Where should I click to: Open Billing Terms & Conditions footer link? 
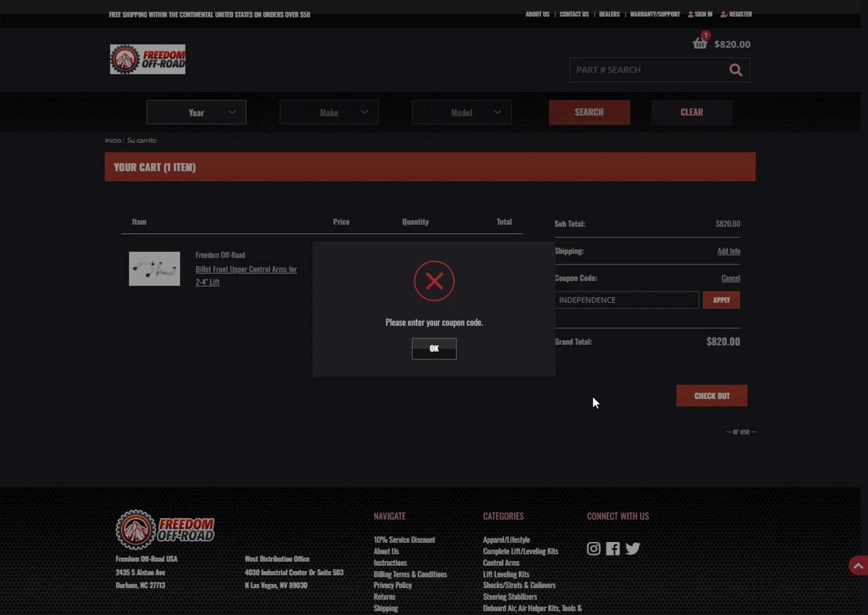pyautogui.click(x=410, y=574)
